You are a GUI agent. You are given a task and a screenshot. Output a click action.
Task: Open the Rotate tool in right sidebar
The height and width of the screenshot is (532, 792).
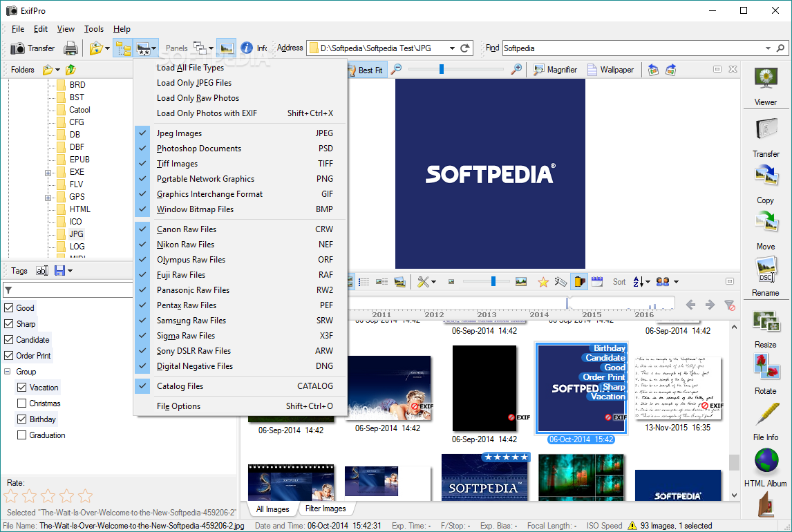[766, 374]
